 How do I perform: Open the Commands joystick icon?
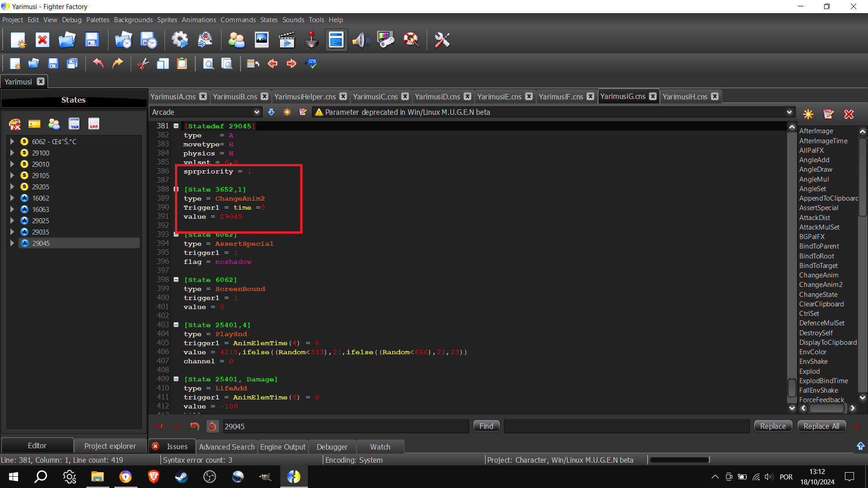(311, 40)
